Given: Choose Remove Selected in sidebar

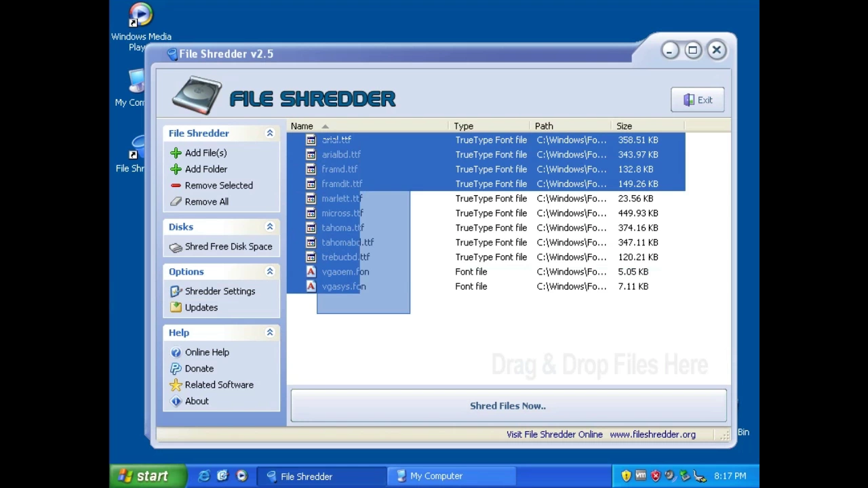Looking at the screenshot, I should [x=218, y=186].
